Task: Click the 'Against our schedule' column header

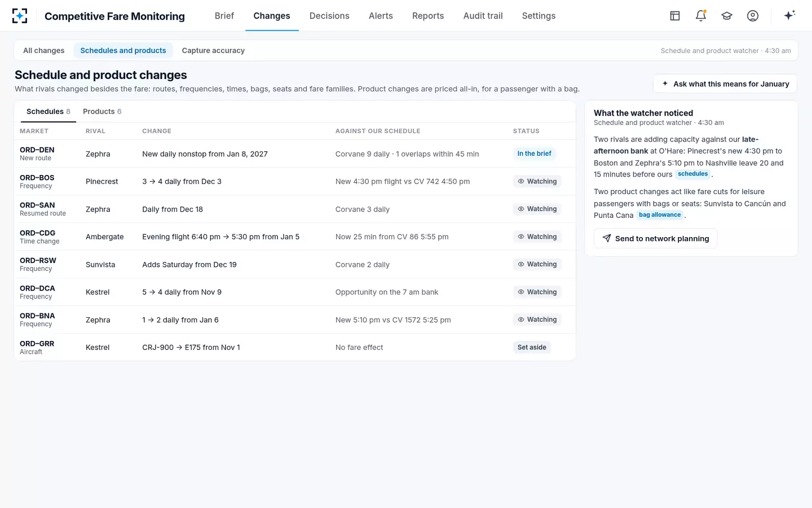Action: 378,131
